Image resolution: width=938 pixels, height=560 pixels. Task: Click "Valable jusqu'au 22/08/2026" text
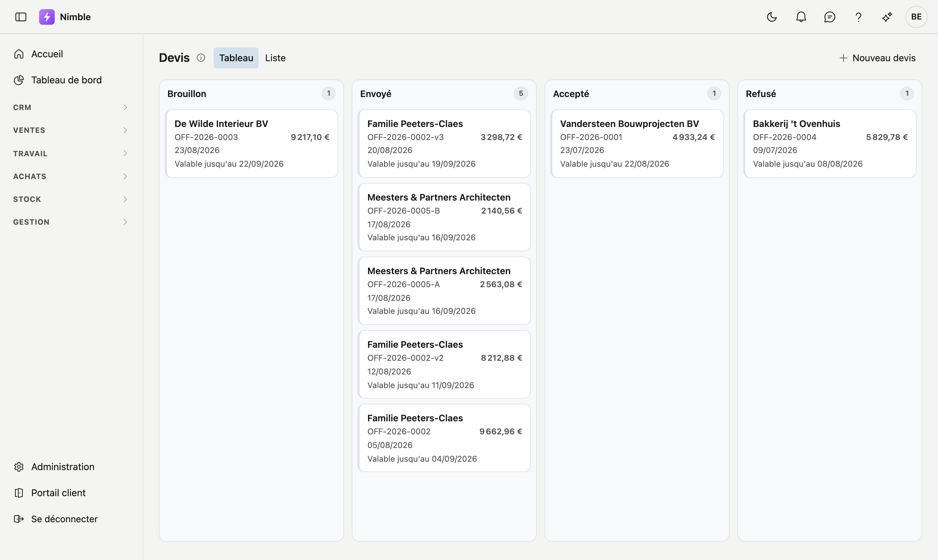(615, 164)
